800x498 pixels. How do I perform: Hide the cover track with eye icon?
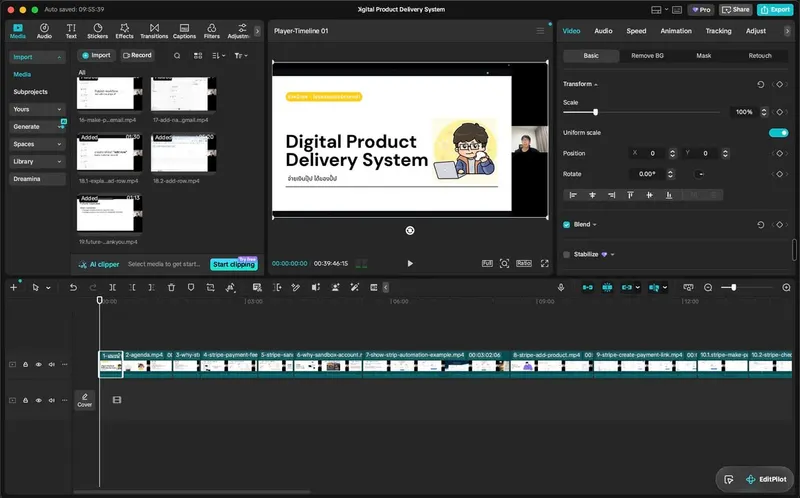click(x=38, y=401)
